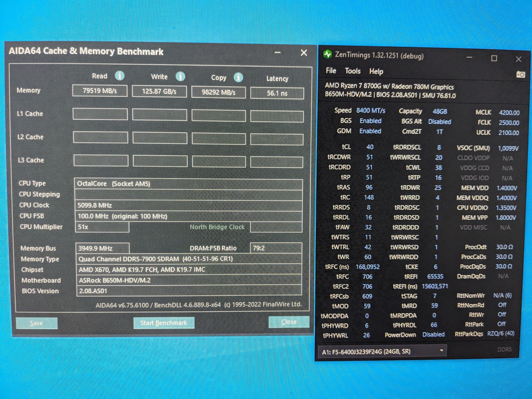Click the GDM Enabled value
Screen dimensions: 532x399
coord(370,131)
